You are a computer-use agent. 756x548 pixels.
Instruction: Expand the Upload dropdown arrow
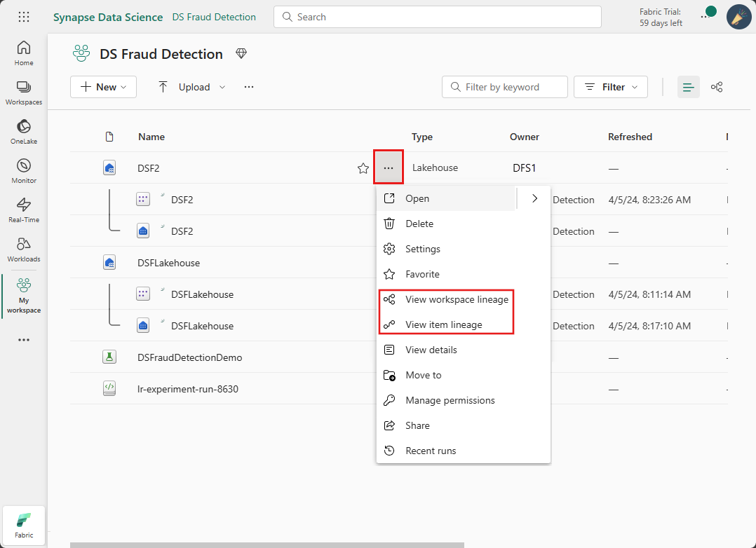click(222, 87)
